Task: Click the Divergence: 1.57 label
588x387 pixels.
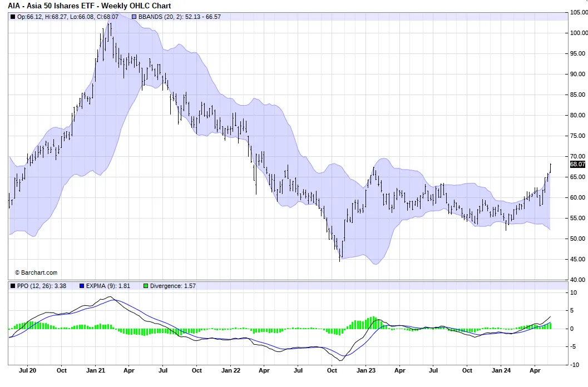Action: click(173, 286)
